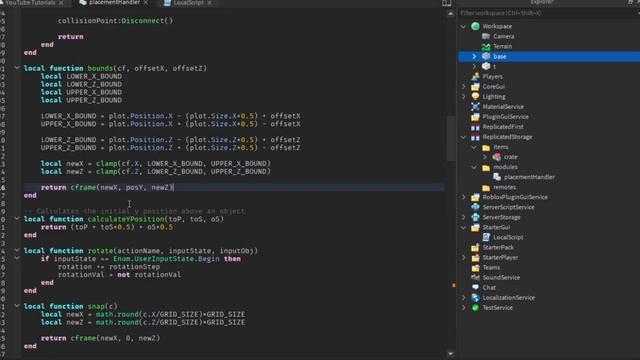This screenshot has width=640, height=360.
Task: Click the Lighting bulb icon
Action: [x=475, y=97]
